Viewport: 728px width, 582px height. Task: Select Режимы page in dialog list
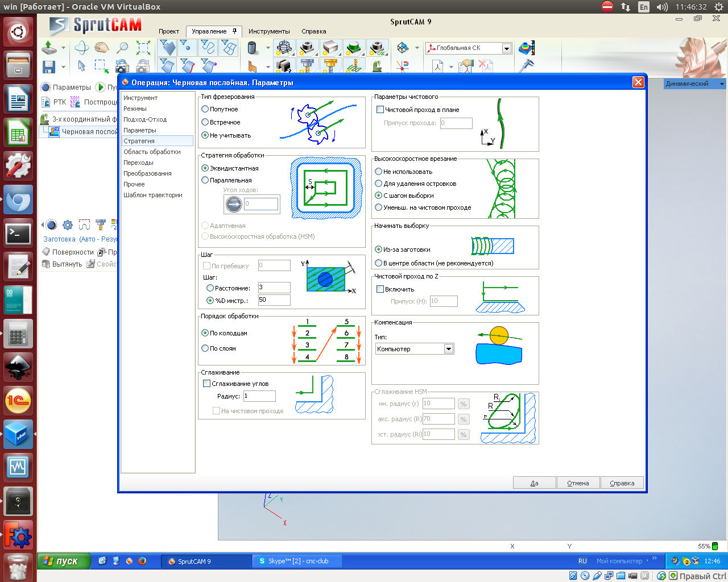[x=158, y=109]
